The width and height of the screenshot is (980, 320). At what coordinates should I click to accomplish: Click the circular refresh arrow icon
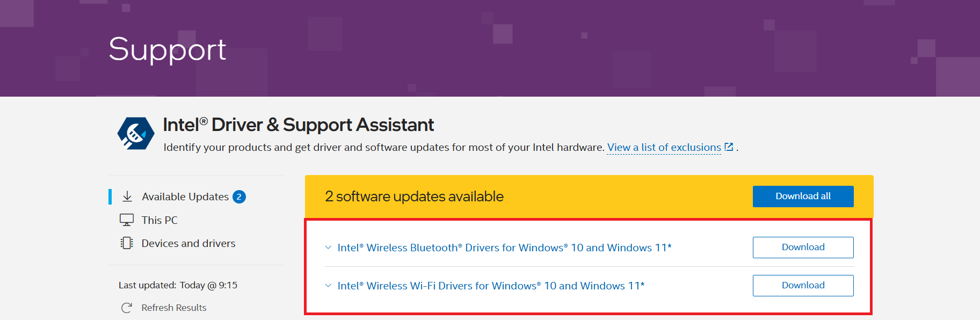click(x=127, y=308)
